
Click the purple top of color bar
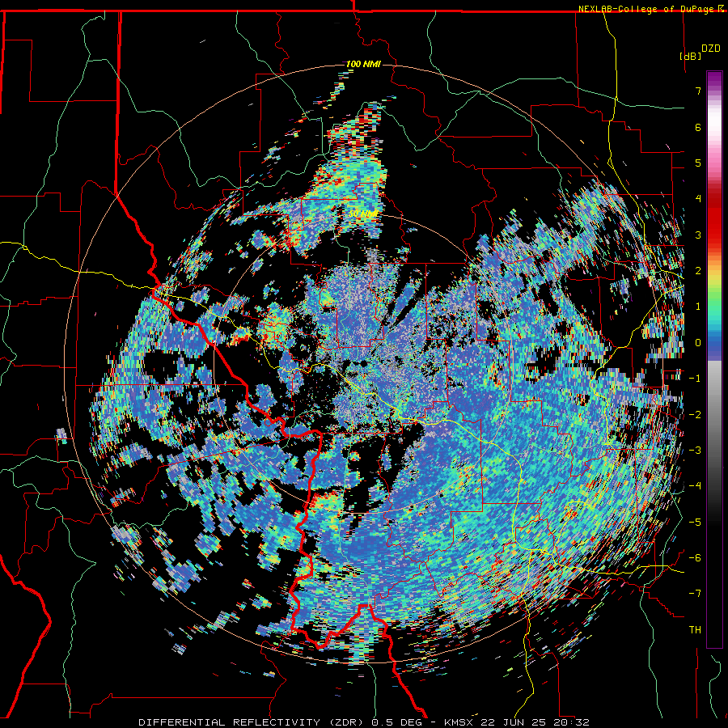pos(714,79)
